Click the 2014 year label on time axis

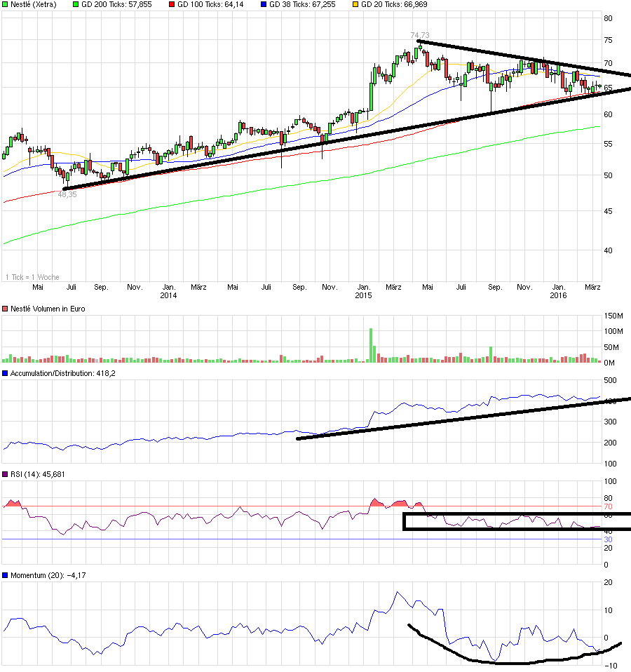pos(168,295)
